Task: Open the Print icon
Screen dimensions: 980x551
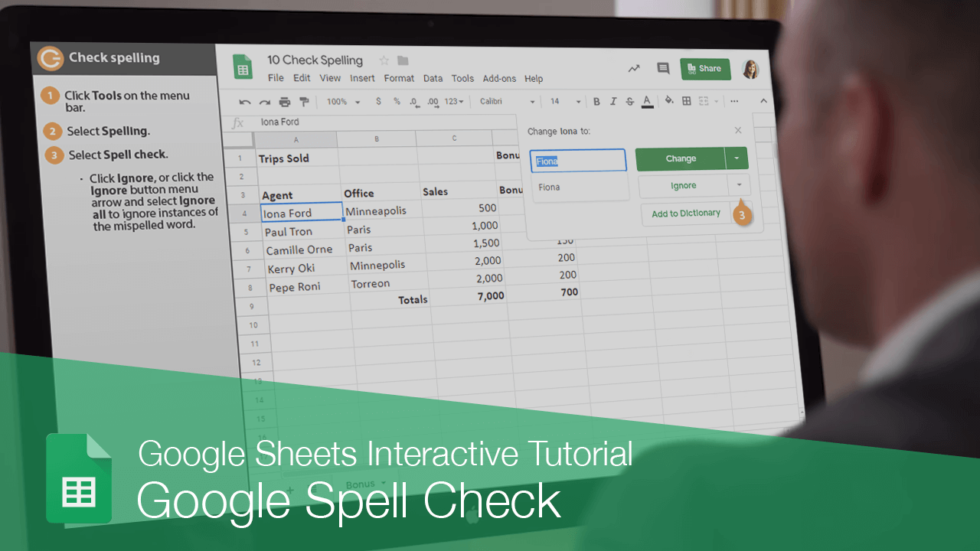Action: 284,101
